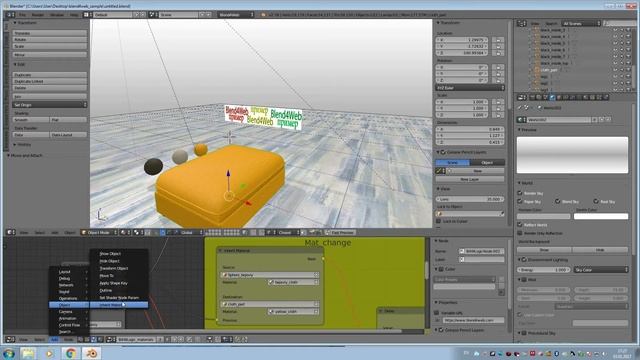Open Chrome from the Windows taskbar
Viewport: 640px width, 360px height.
click(x=71, y=353)
